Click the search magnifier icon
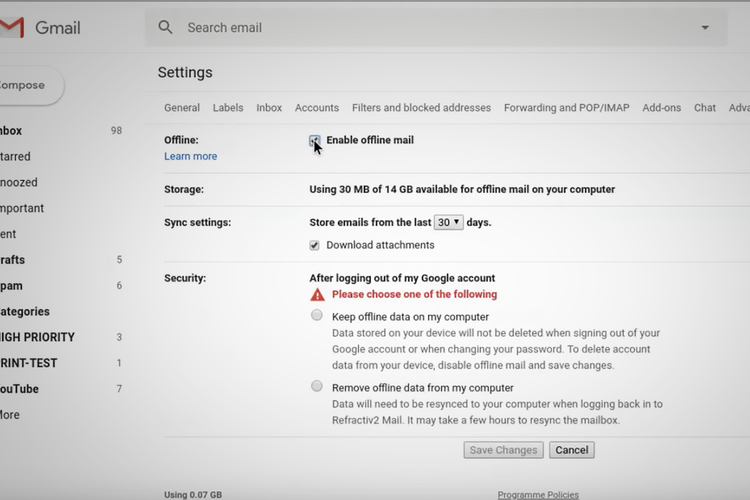750x500 pixels. point(165,27)
